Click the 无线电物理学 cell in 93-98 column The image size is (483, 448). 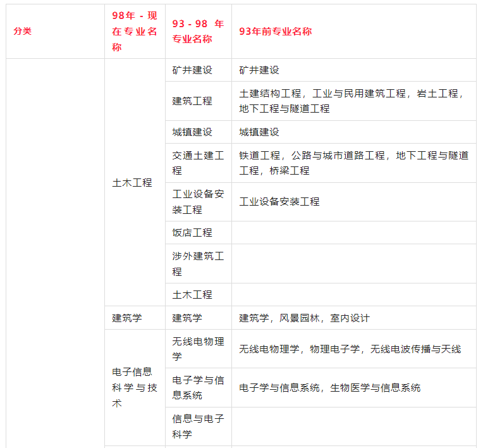(x=198, y=349)
